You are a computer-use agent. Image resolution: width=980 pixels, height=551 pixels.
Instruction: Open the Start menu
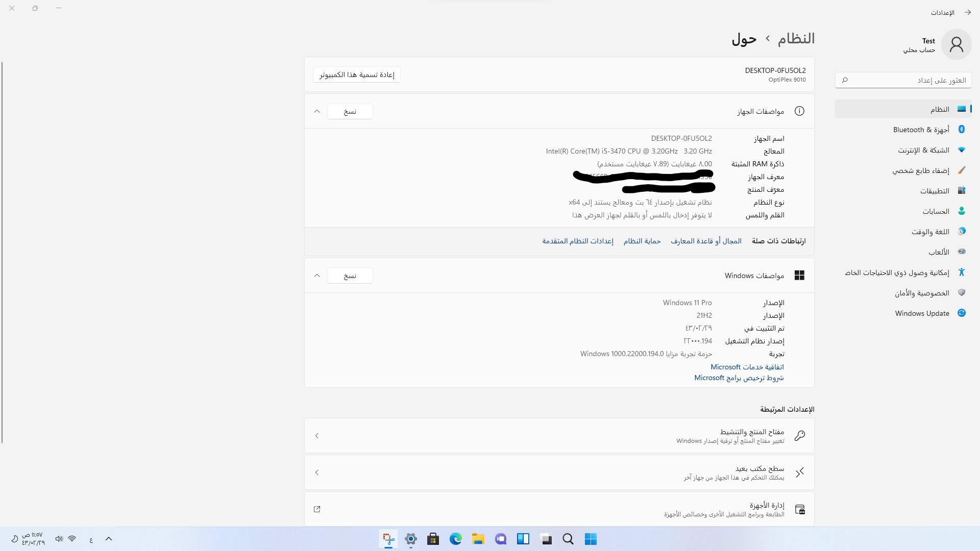[591, 539]
